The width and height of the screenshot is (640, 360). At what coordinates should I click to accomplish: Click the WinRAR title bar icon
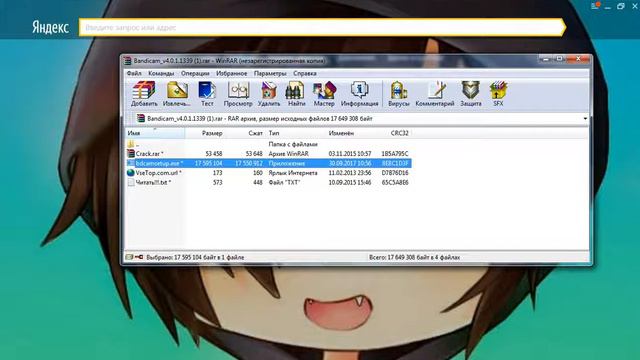click(128, 61)
